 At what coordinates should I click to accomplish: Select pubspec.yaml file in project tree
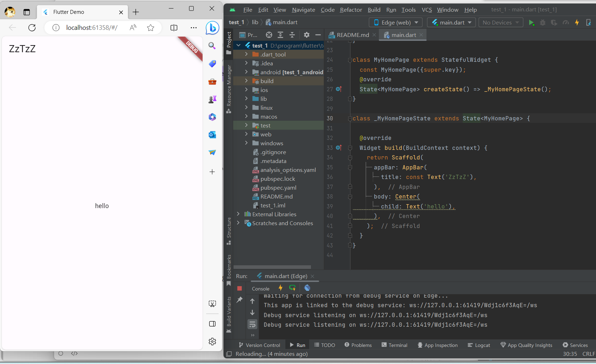pyautogui.click(x=278, y=188)
